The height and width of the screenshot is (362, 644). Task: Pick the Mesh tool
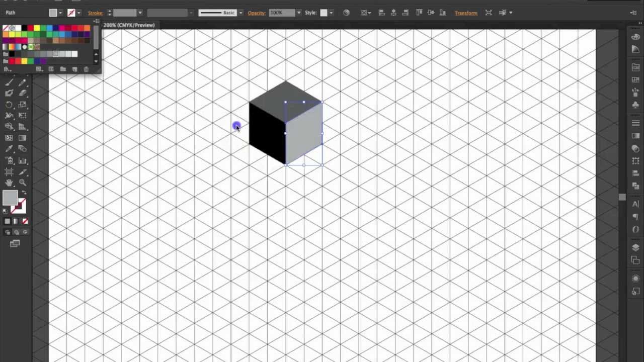pyautogui.click(x=9, y=138)
